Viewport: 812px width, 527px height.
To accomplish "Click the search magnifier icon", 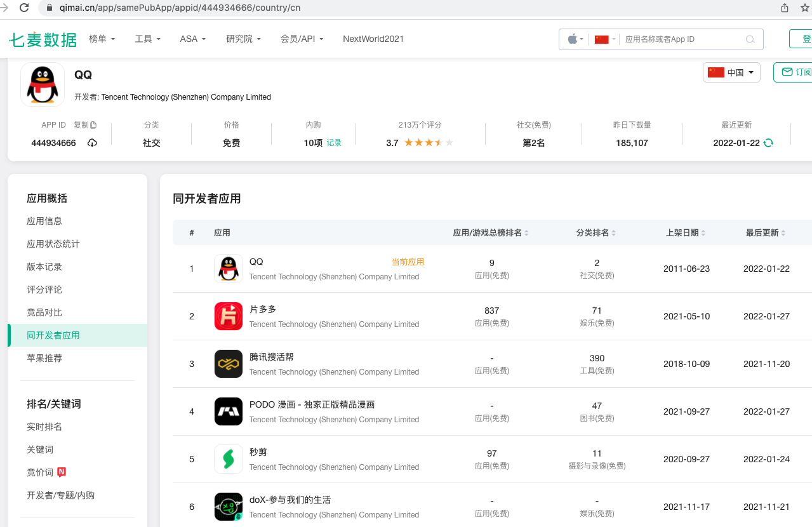I will 750,39.
